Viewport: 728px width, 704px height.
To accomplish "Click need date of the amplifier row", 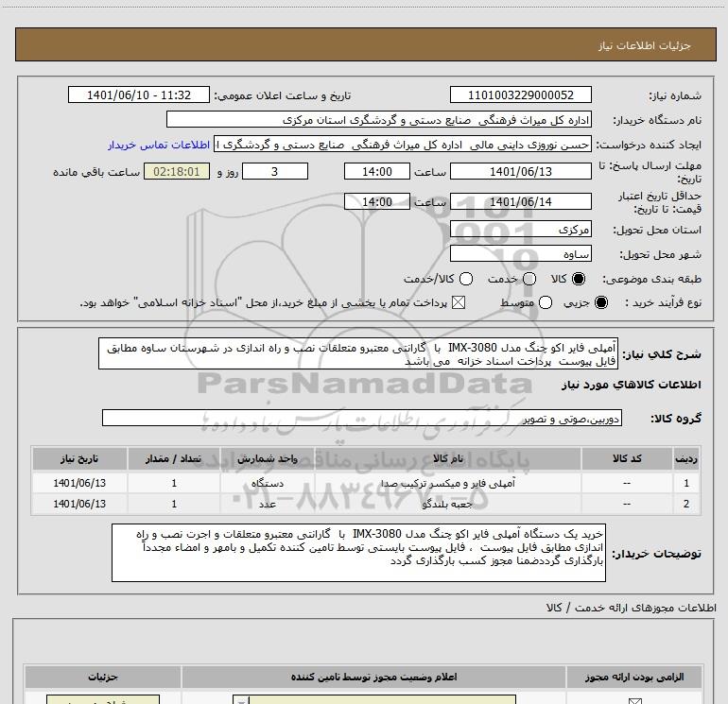I will coord(79,483).
